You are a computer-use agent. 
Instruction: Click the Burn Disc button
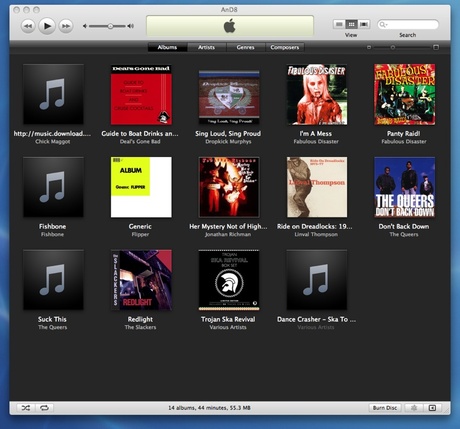pyautogui.click(x=385, y=408)
